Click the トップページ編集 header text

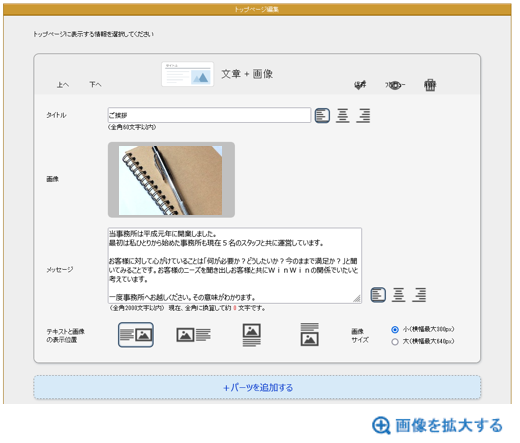point(256,9)
